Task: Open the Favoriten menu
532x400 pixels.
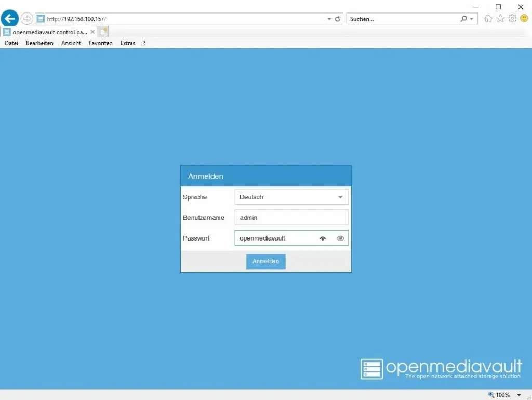Action: click(100, 43)
